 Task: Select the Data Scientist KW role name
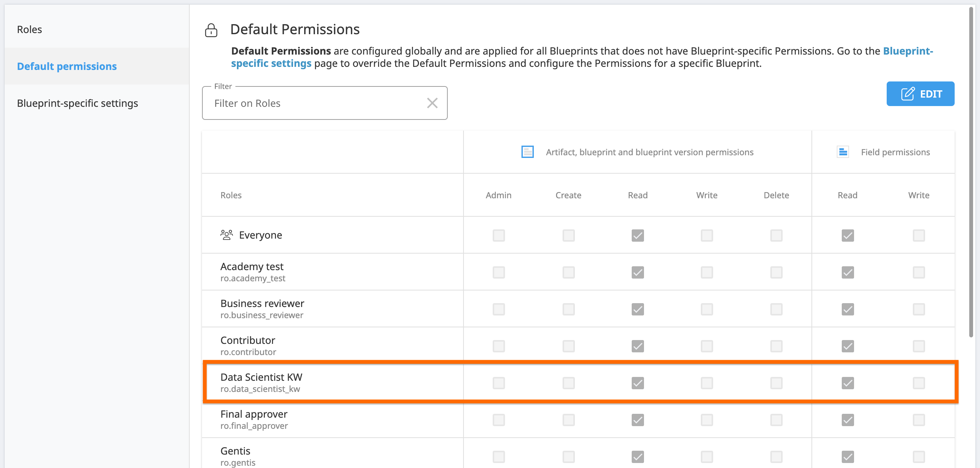pos(262,377)
